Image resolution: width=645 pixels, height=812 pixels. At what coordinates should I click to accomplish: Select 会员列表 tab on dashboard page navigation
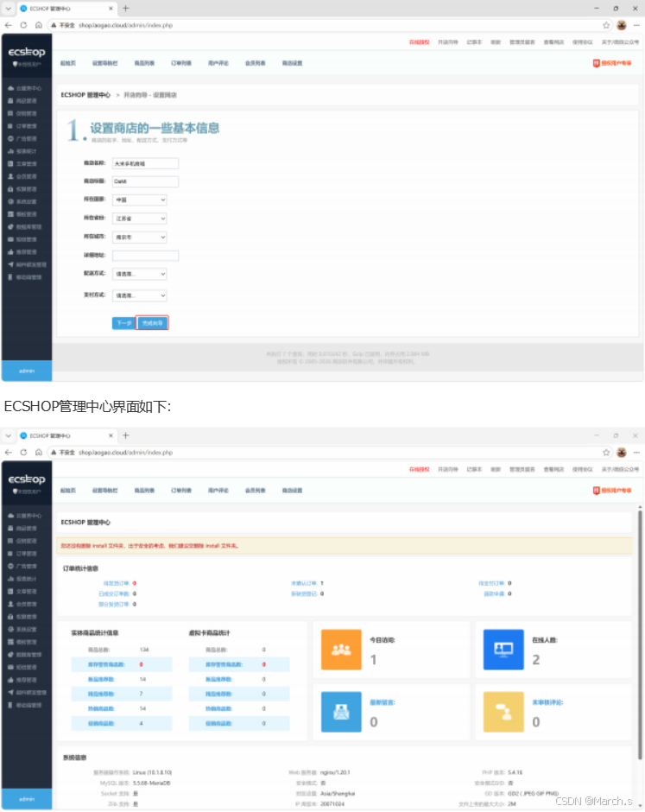256,491
